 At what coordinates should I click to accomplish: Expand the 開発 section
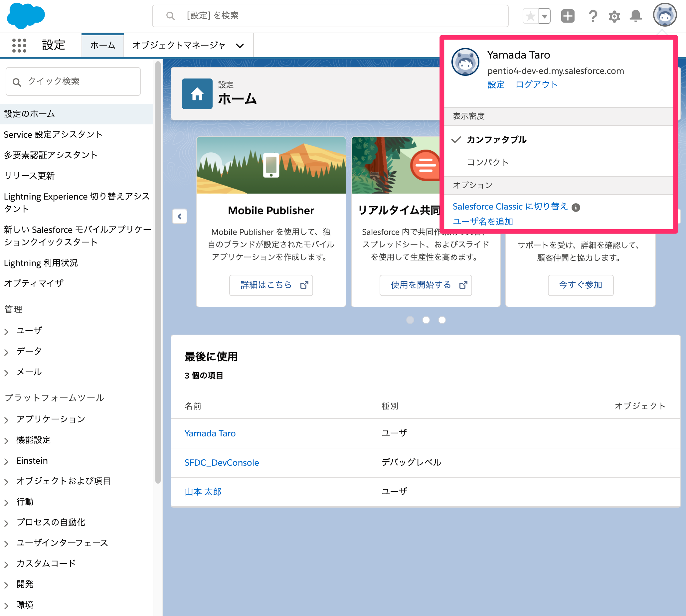click(x=6, y=585)
